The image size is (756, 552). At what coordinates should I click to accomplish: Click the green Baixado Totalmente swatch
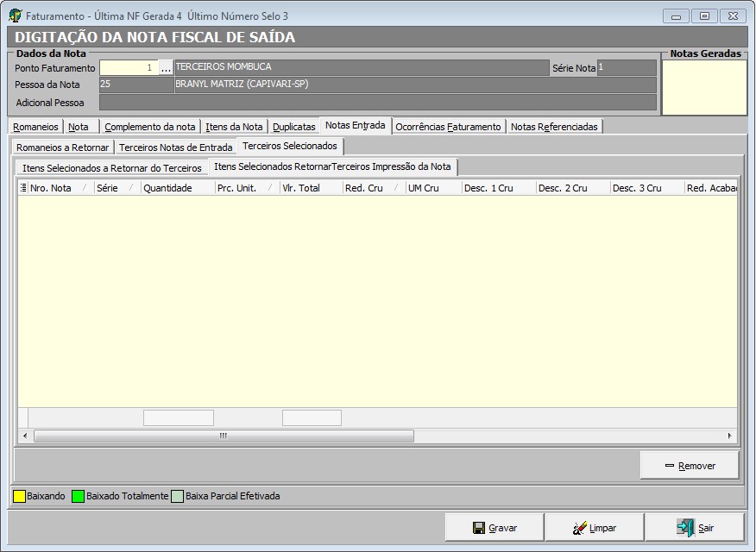click(x=78, y=496)
